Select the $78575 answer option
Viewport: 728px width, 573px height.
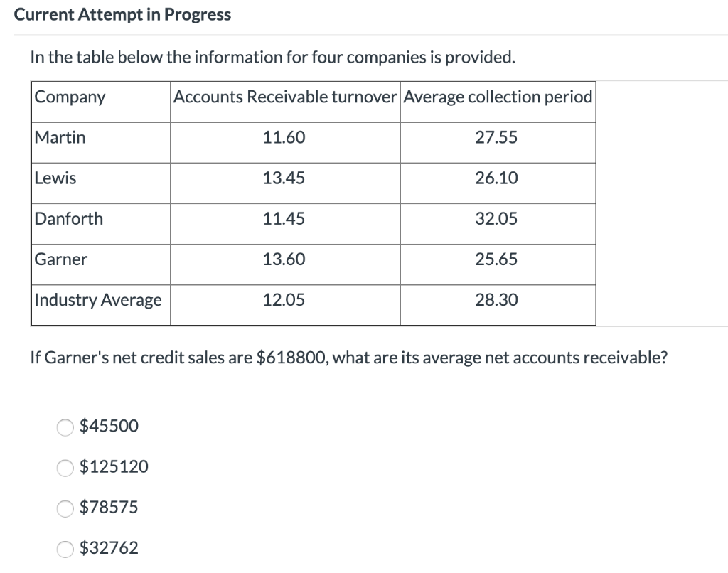click(x=65, y=508)
